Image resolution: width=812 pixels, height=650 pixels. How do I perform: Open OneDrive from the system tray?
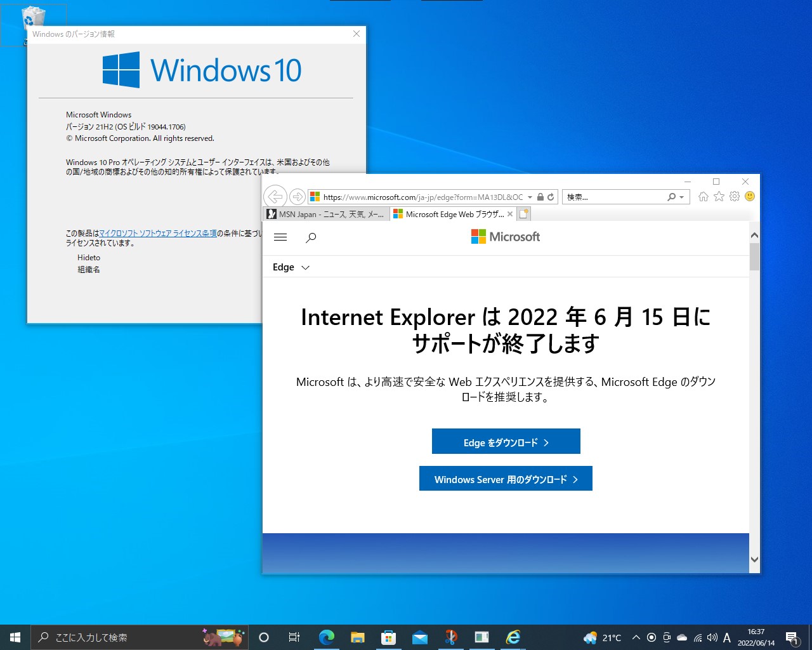681,638
